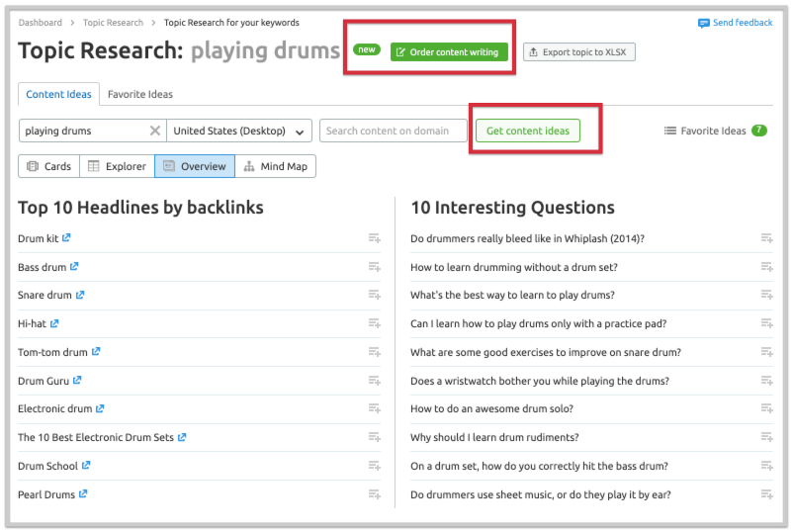The image size is (793, 532).
Task: Favorite the Whiplash bleeding question
Action: point(766,238)
